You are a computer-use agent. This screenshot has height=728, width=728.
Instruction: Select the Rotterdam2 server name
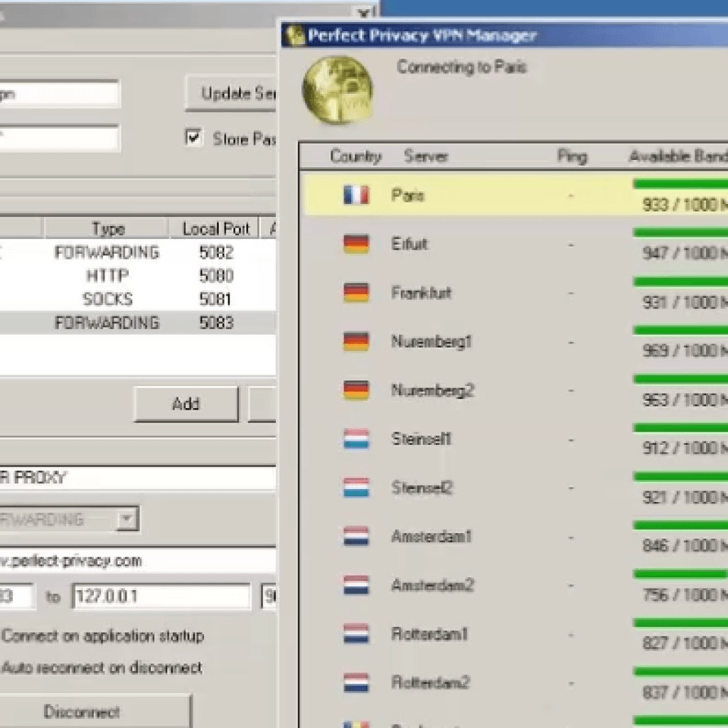[430, 682]
